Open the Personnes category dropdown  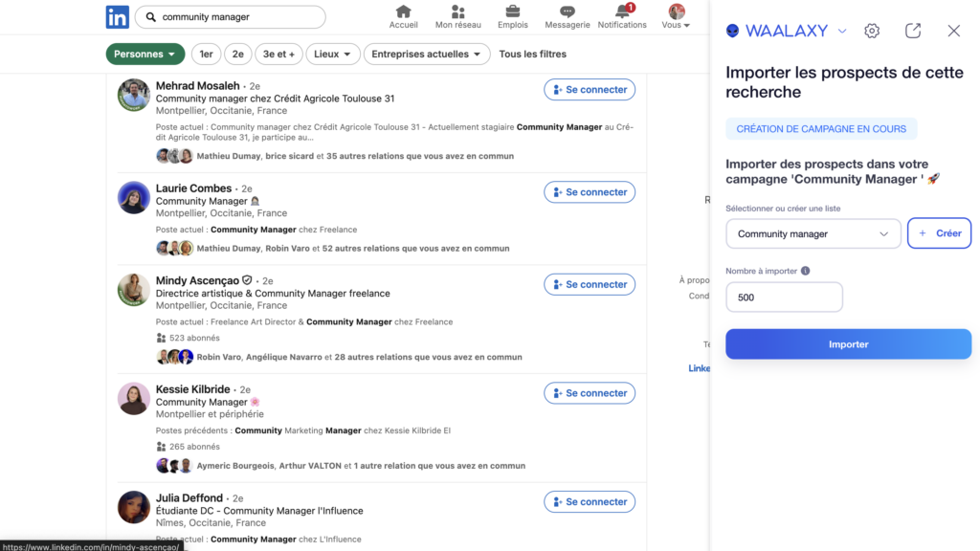145,54
